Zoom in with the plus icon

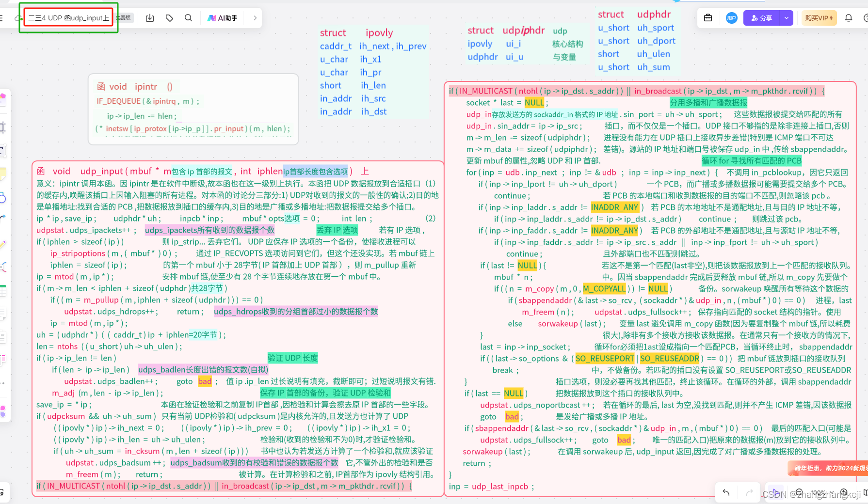point(844,492)
